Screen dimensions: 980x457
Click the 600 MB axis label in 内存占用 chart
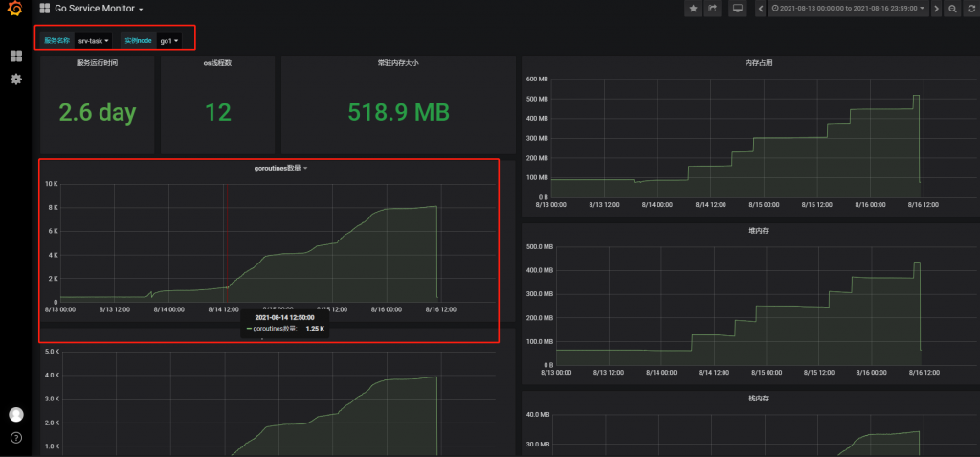[x=536, y=79]
